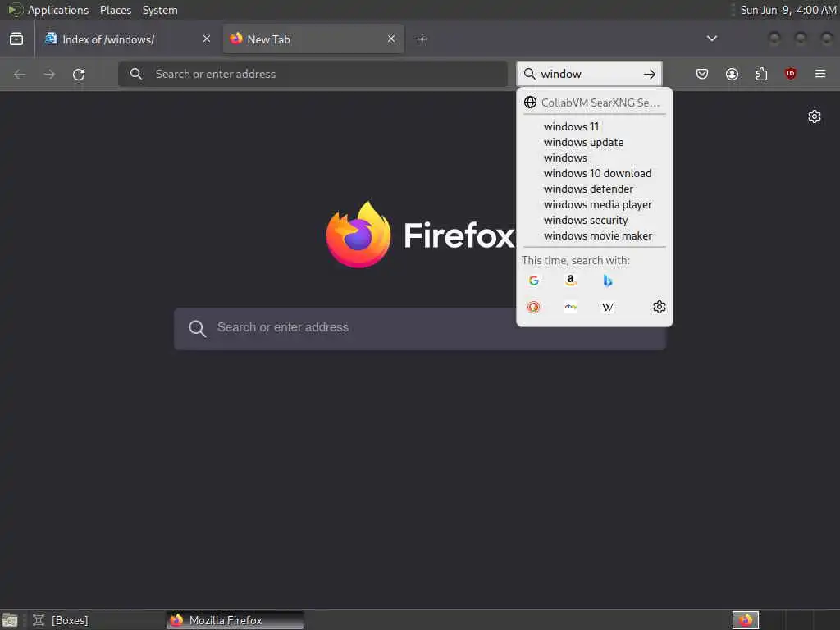Click the address bar magnifier icon
Screen dimensions: 840x630
[136, 74]
